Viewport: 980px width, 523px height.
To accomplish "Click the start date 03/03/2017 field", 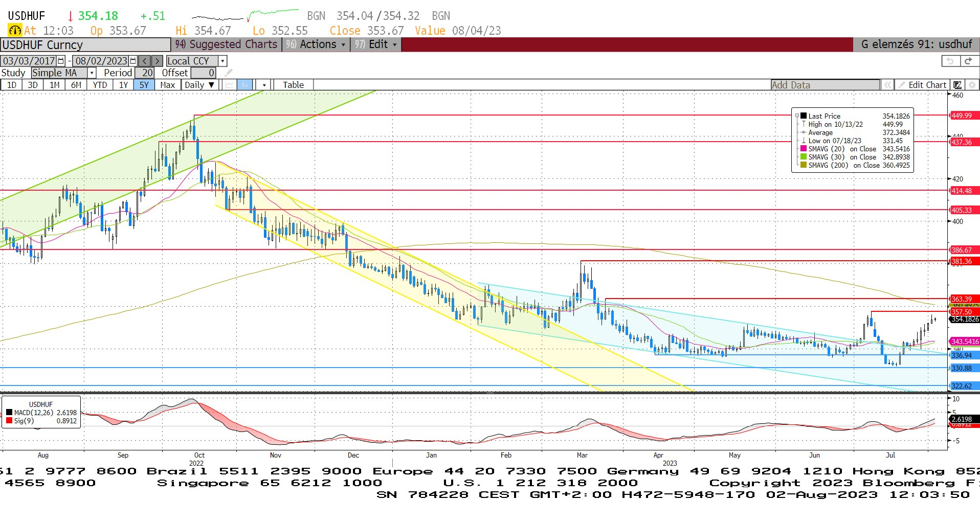I will point(29,61).
